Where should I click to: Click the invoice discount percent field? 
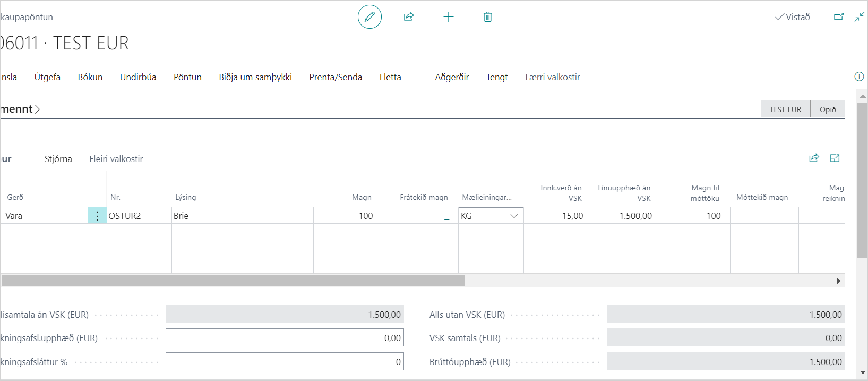pos(285,362)
